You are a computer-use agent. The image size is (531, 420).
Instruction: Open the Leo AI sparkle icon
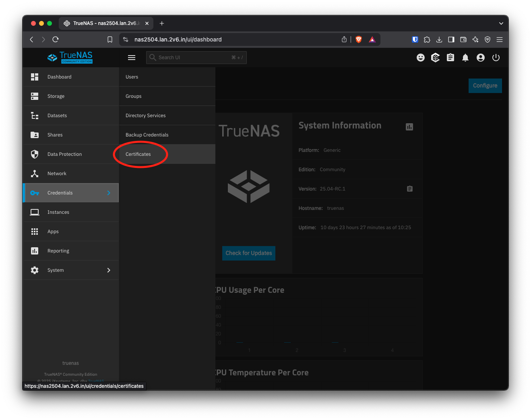click(x=475, y=39)
